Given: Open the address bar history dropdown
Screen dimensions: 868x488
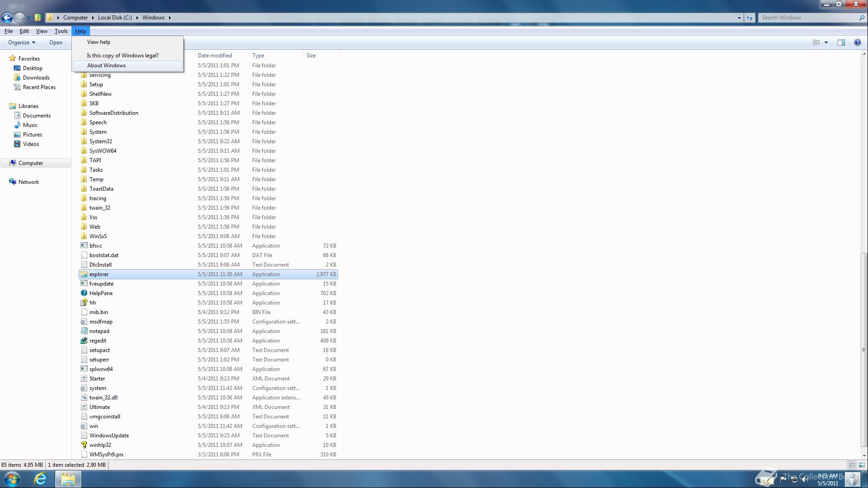Looking at the screenshot, I should pyautogui.click(x=739, y=18).
